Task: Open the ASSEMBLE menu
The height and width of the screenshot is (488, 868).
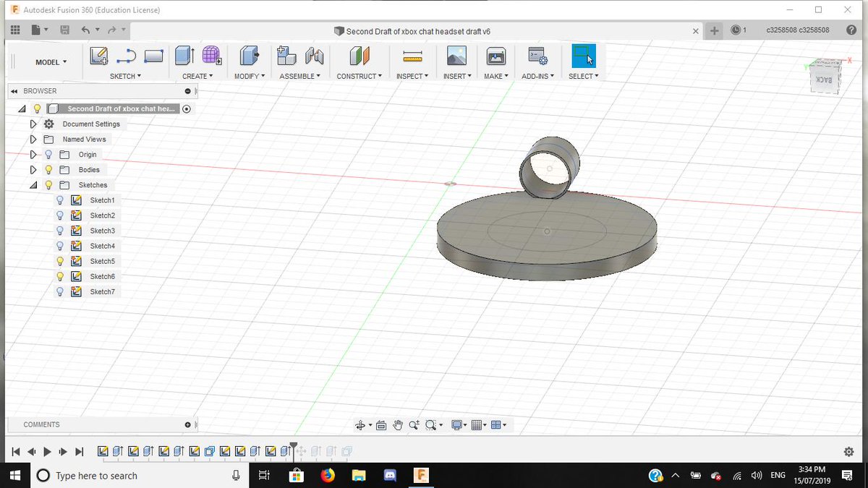Action: [x=299, y=76]
